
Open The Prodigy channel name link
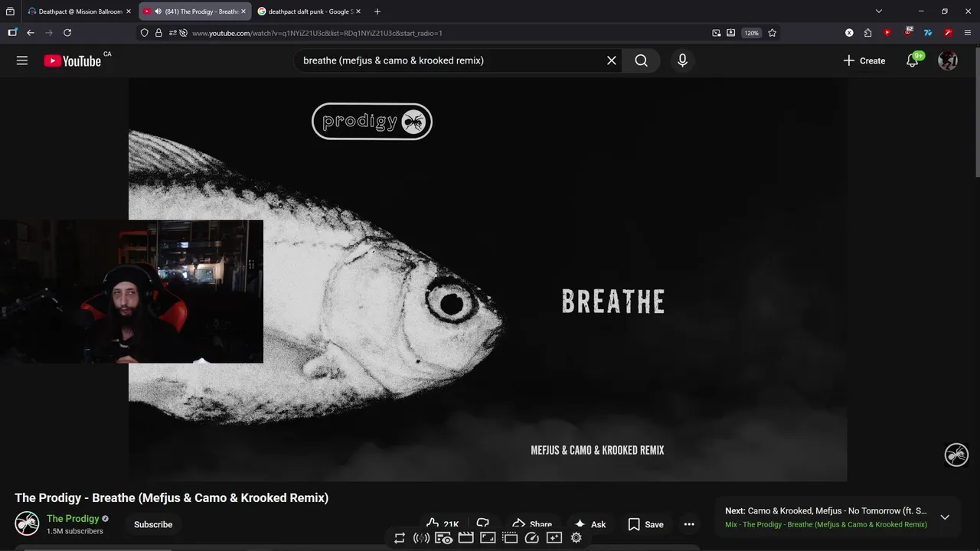[x=73, y=518]
